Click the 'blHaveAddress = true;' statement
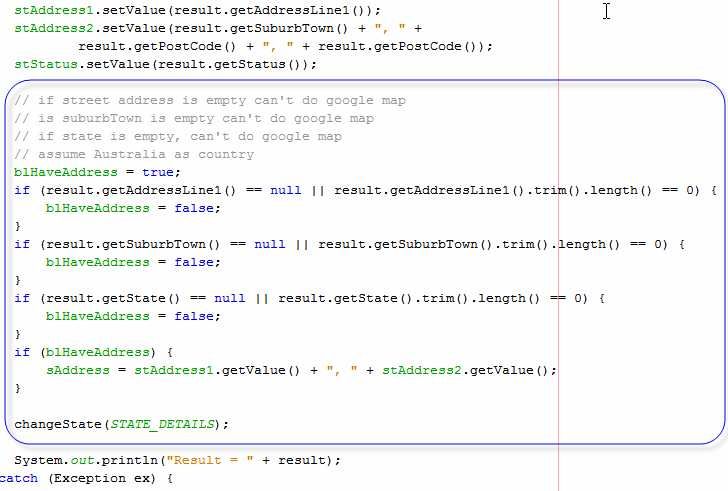The height and width of the screenshot is (491, 728). [97, 172]
